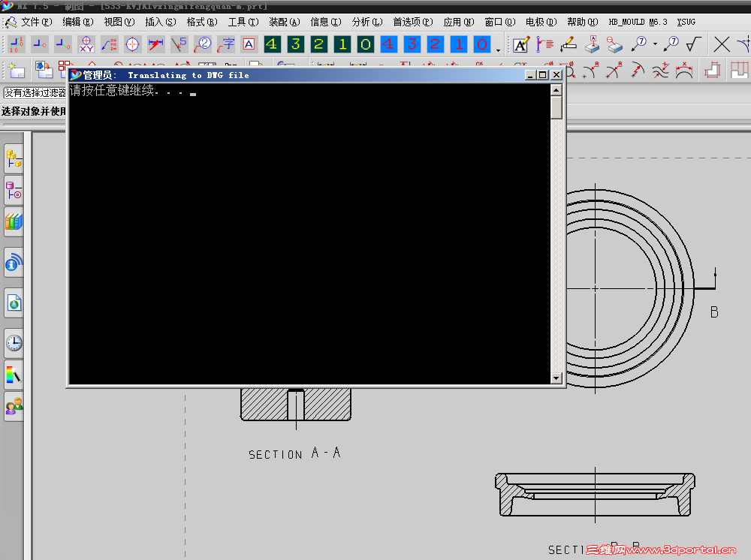Click the surface finish checkmark symbol icon
Viewport: 751px width, 560px height.
(x=693, y=44)
